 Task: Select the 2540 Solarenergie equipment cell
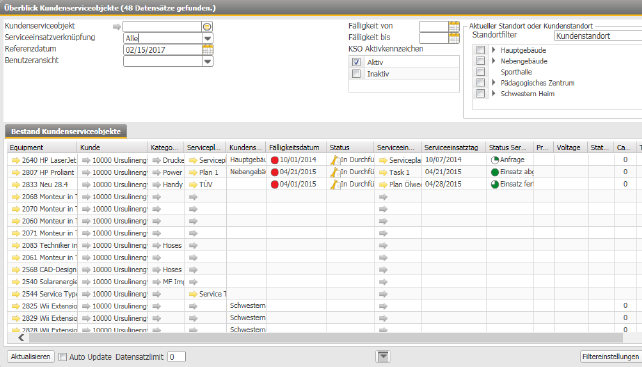pyautogui.click(x=42, y=282)
